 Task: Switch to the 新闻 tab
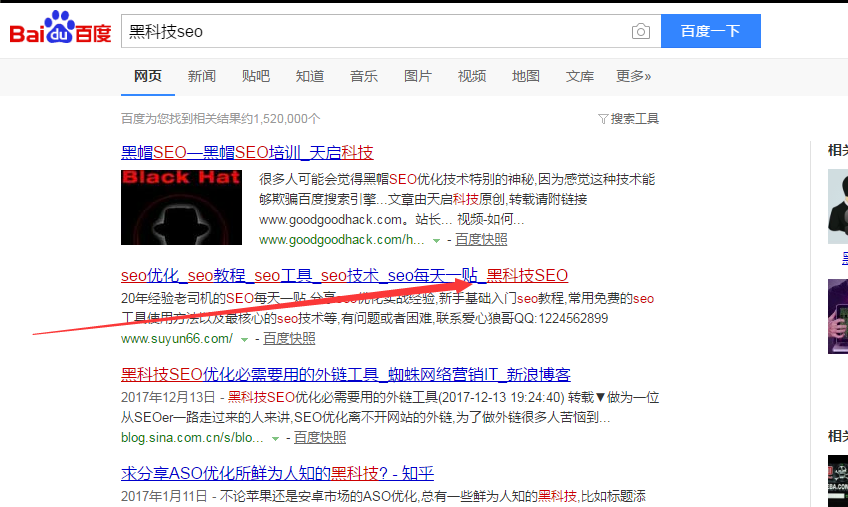202,76
